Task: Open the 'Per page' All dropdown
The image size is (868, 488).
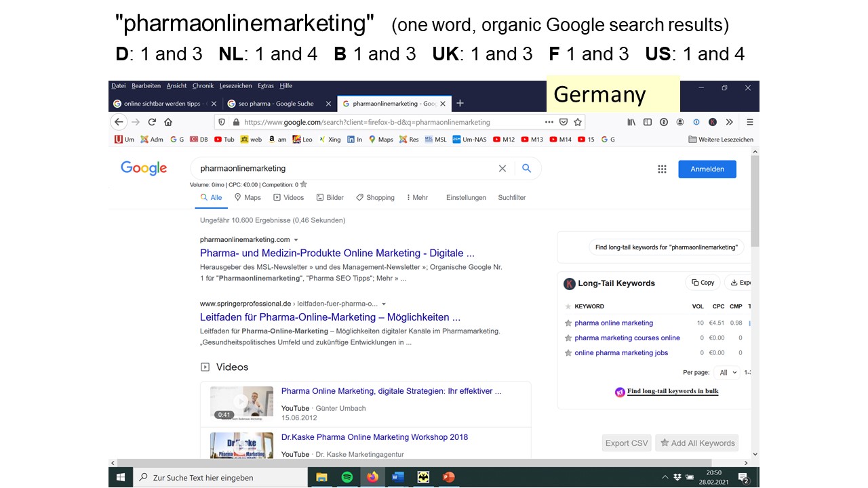Action: click(728, 373)
